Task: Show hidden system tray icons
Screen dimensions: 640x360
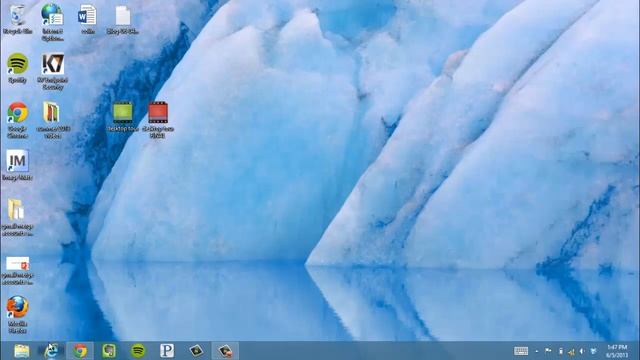Action: (537, 351)
